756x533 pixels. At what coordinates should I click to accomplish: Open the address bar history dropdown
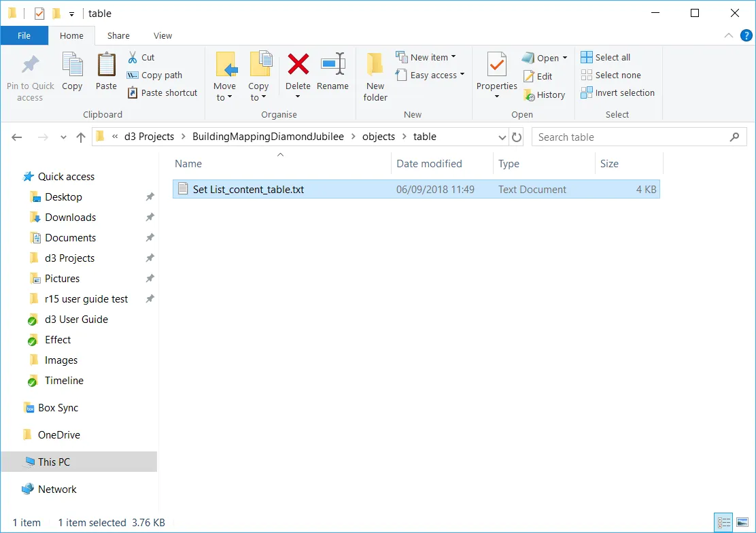(502, 137)
